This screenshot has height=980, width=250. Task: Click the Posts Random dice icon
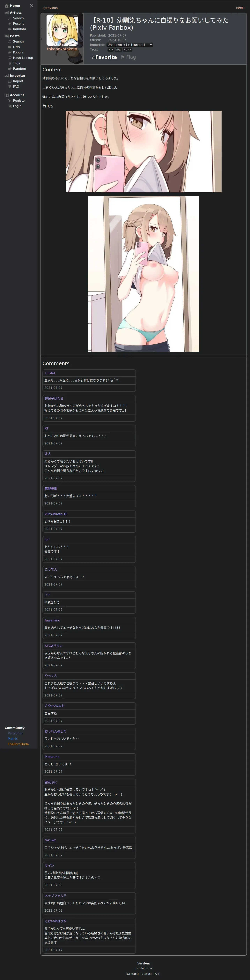(10, 69)
